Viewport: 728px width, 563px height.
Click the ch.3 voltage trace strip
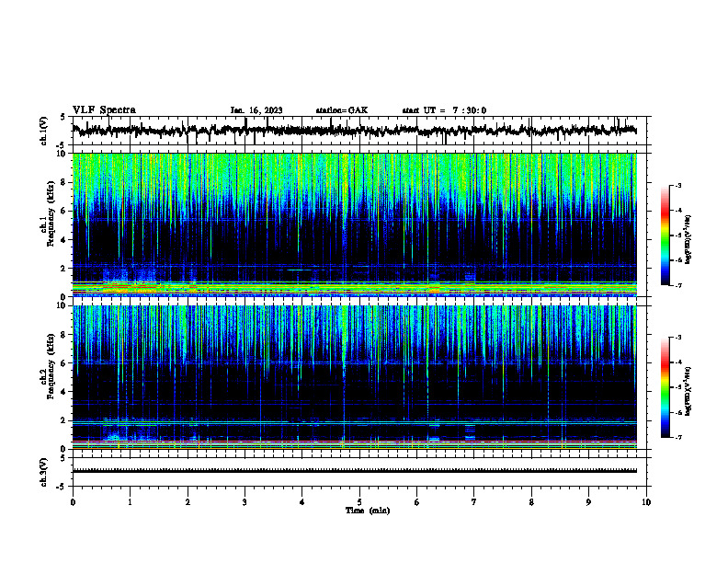pyautogui.click(x=354, y=471)
